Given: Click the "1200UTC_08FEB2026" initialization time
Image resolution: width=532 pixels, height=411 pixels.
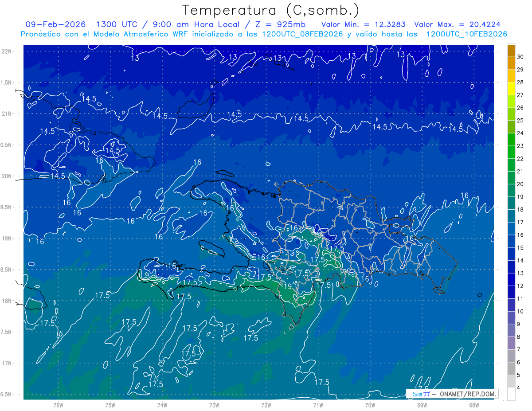Looking at the screenshot, I should point(303,34).
